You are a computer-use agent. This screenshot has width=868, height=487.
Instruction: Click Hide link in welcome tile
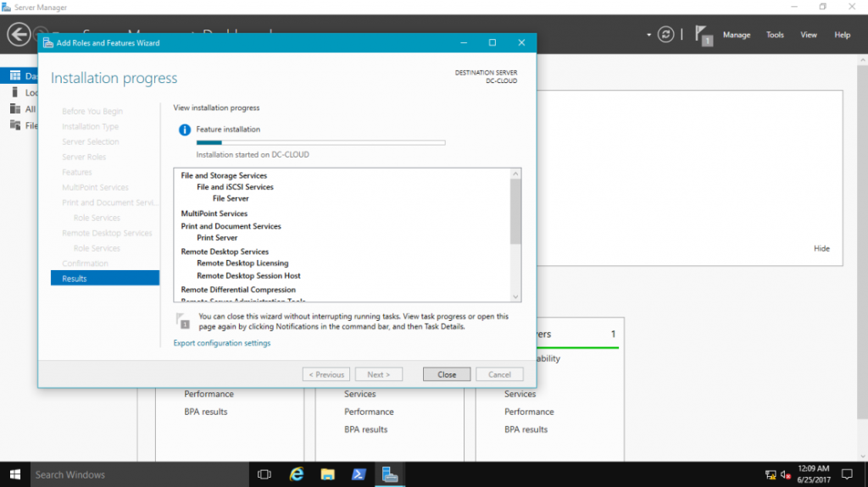821,248
